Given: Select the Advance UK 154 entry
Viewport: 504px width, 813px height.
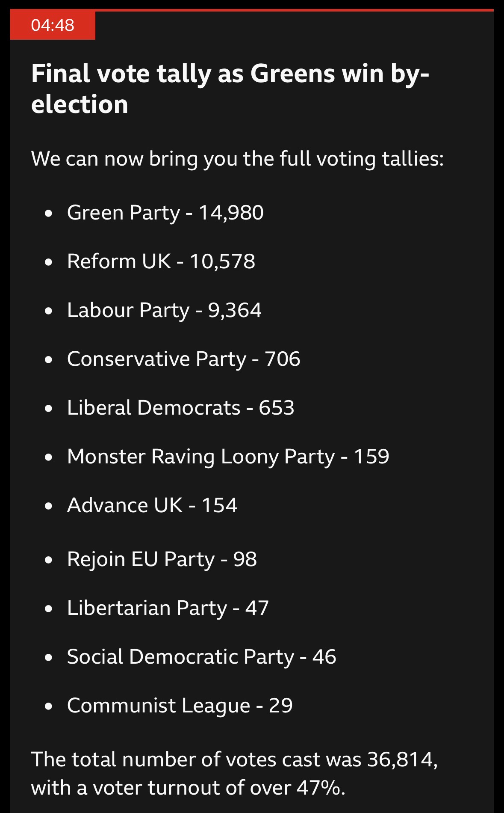Looking at the screenshot, I should pyautogui.click(x=152, y=505).
